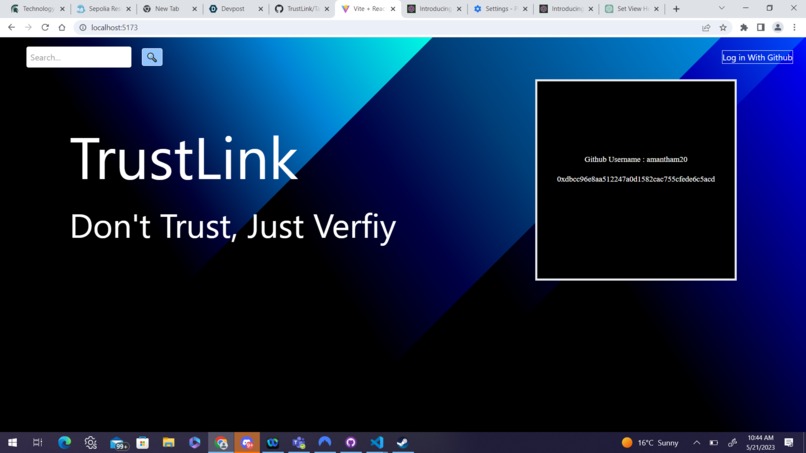Click the browser forward arrow
This screenshot has width=806, height=453.
pyautogui.click(x=28, y=27)
